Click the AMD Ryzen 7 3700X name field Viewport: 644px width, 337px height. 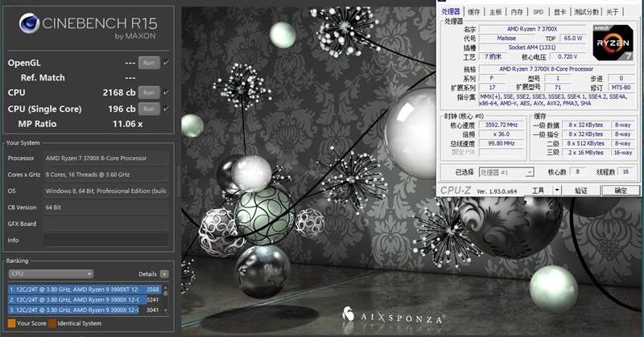coord(532,29)
